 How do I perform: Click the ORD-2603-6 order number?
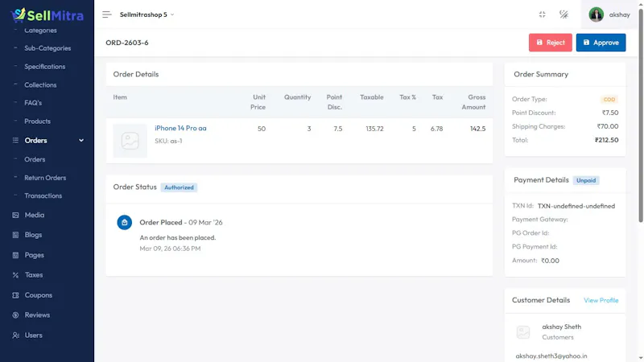[127, 43]
